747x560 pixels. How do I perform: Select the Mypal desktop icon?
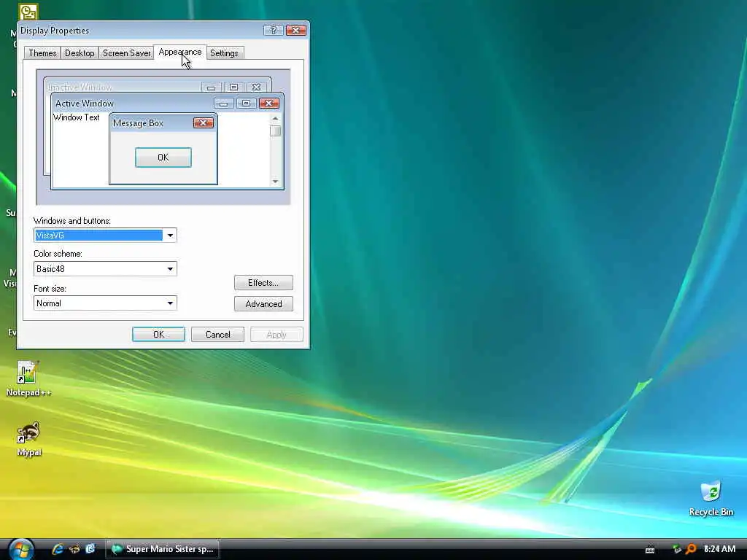[28, 439]
